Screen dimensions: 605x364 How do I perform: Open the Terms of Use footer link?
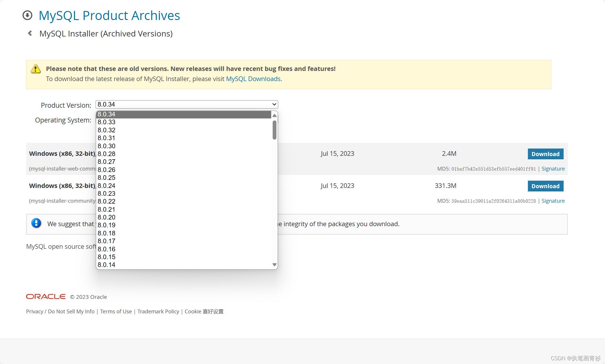116,311
